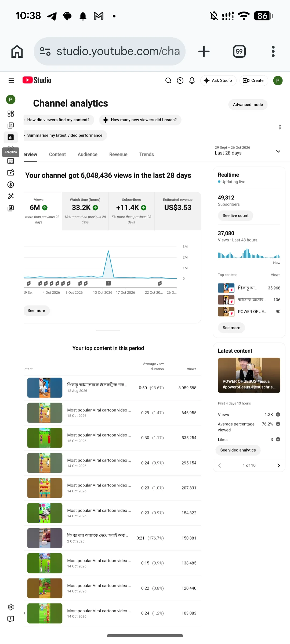
Task: Select the Subscribers metric card
Action: (131, 211)
